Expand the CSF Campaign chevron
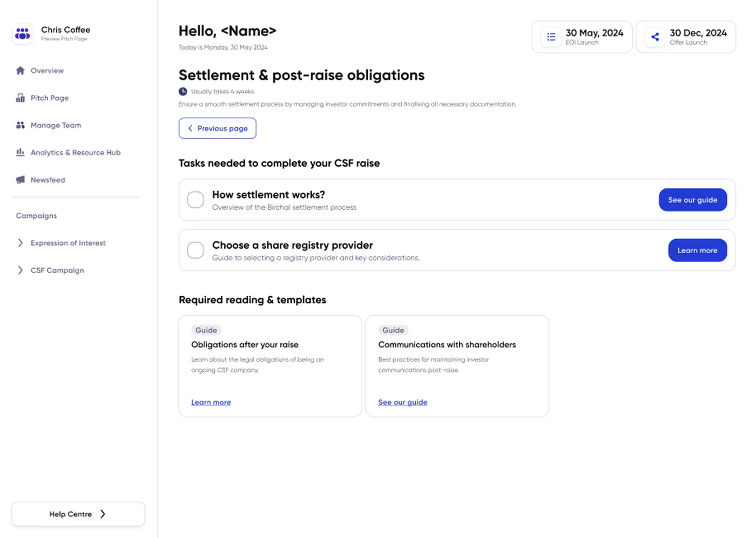756x538 pixels. click(x=21, y=270)
